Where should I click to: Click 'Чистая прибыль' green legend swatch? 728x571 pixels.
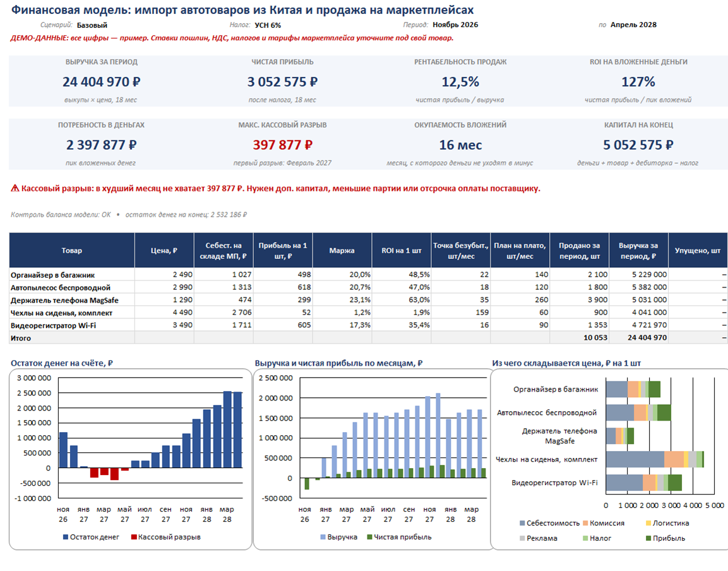point(369,537)
